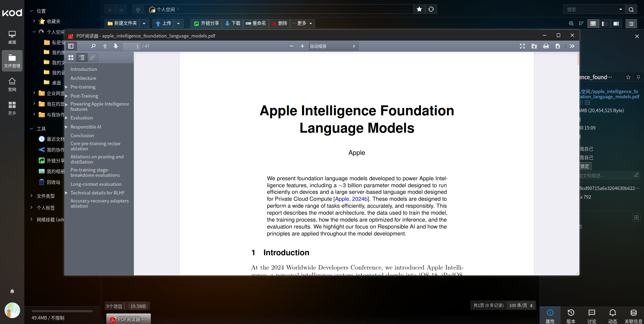Viewport: 644px width, 324px height.
Task: Open 桌面 desktop in left sidebar
Action: pyautogui.click(x=12, y=37)
